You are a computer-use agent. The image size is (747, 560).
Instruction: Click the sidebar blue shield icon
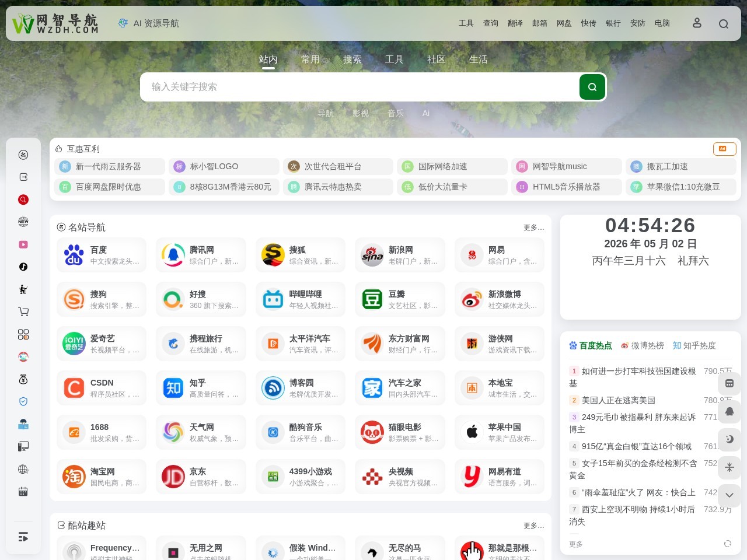coord(23,401)
